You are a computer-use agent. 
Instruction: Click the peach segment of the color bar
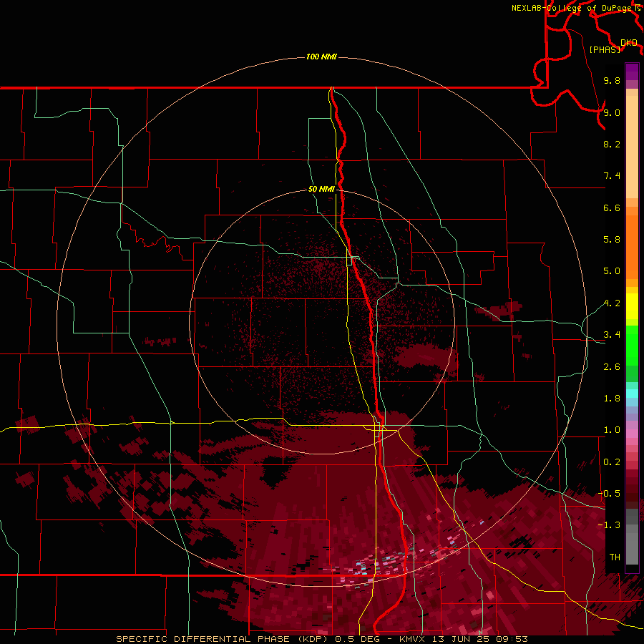632,148
